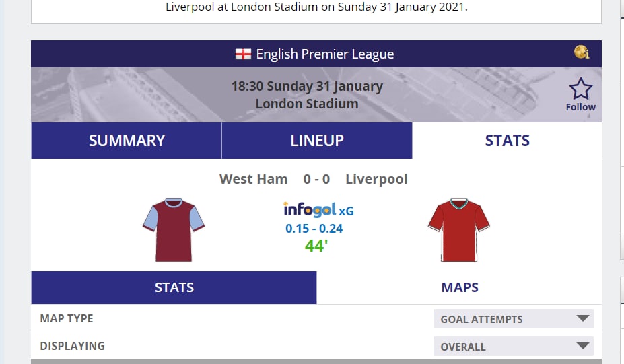Click the West Ham claret shirt icon
The height and width of the screenshot is (364, 624).
[x=174, y=229]
